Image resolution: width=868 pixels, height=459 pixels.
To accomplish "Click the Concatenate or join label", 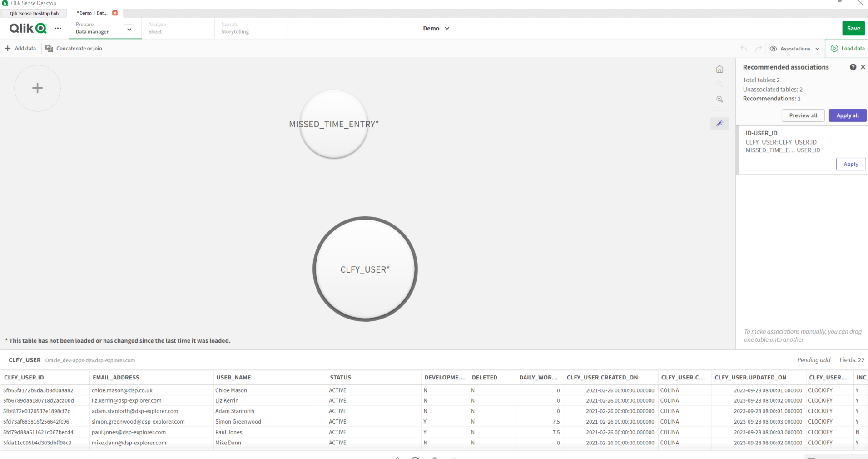I will pos(79,48).
